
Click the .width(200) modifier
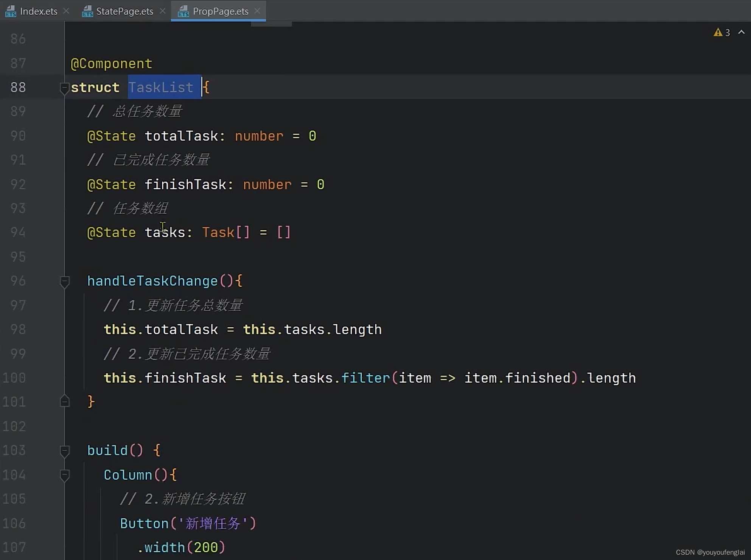[181, 548]
